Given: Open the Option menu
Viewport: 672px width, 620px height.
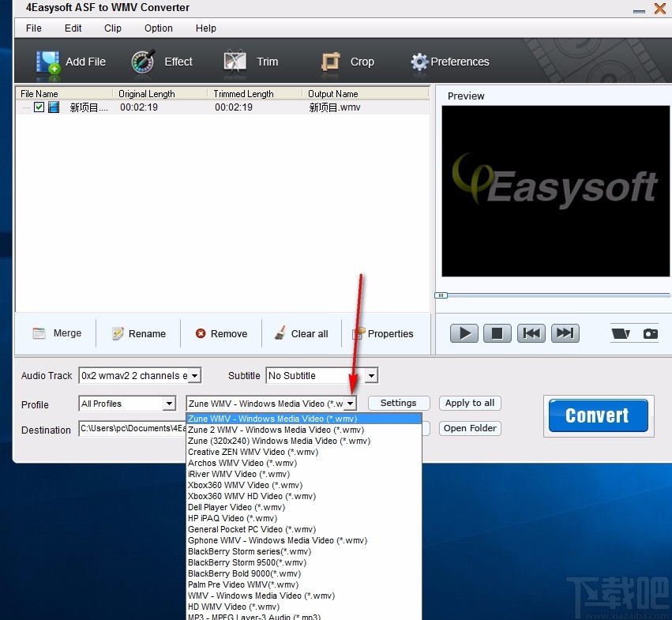Looking at the screenshot, I should pos(158,28).
